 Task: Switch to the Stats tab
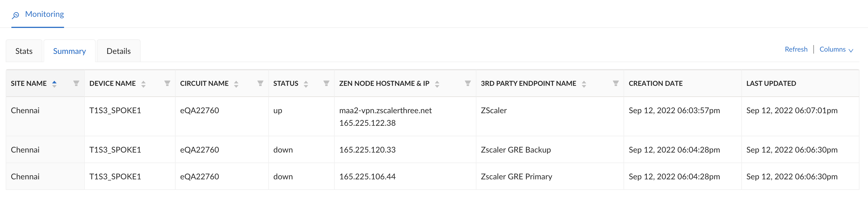24,51
